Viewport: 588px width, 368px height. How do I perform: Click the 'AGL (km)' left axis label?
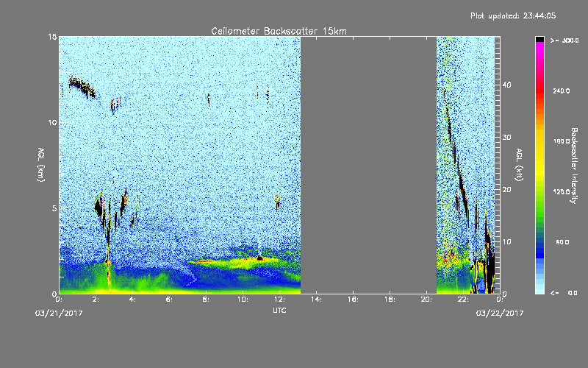(x=41, y=164)
